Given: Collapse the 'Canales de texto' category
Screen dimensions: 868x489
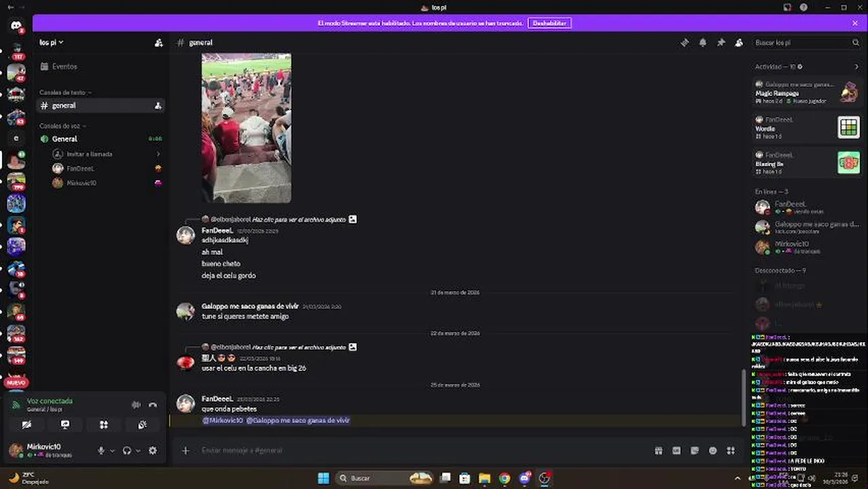Looking at the screenshot, I should [x=65, y=92].
